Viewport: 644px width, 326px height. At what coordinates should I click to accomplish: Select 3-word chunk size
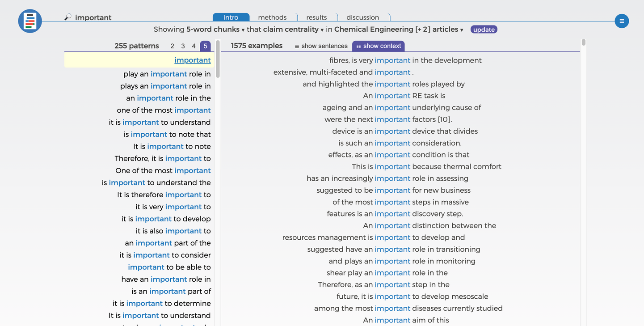(x=183, y=46)
